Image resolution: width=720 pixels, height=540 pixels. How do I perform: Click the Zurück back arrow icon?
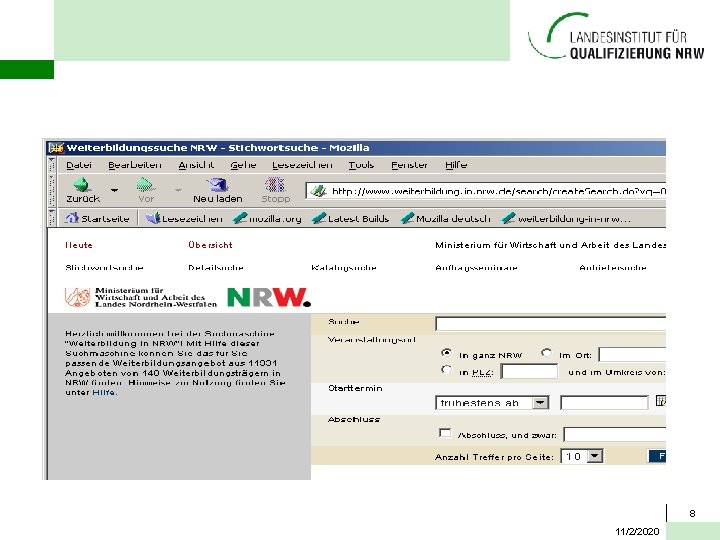point(81,185)
